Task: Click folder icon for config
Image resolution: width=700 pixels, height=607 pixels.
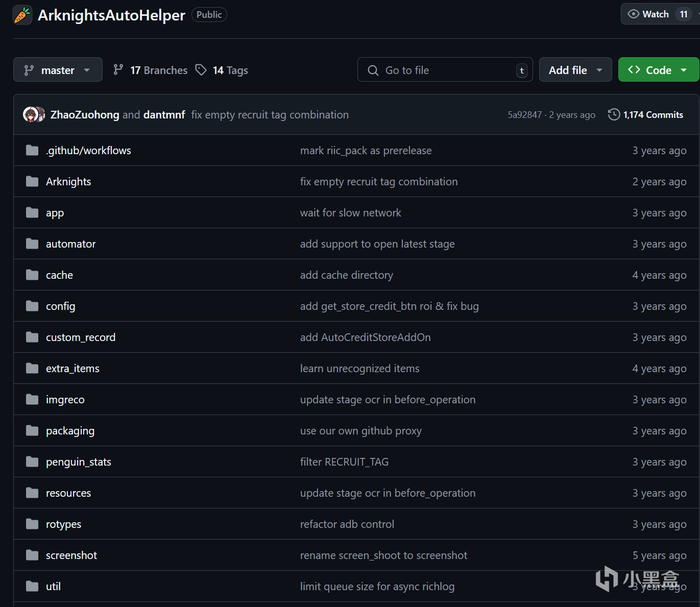Action: pyautogui.click(x=32, y=306)
